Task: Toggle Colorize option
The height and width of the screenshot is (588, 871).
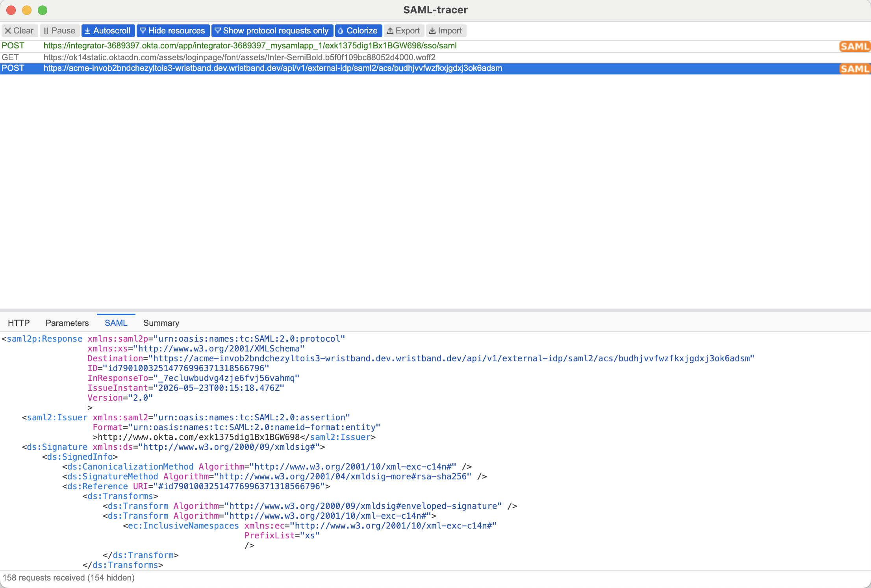Action: [358, 31]
